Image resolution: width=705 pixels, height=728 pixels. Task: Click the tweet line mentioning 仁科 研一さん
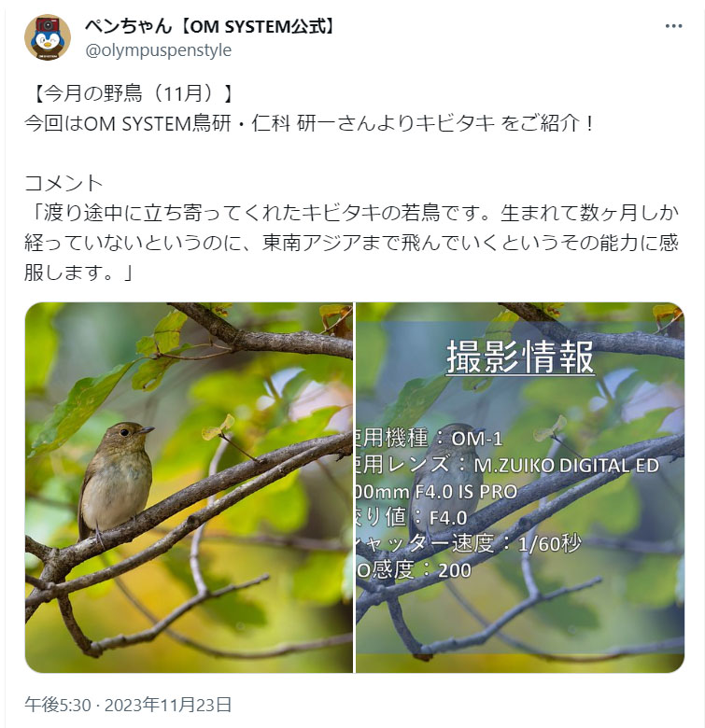[309, 123]
